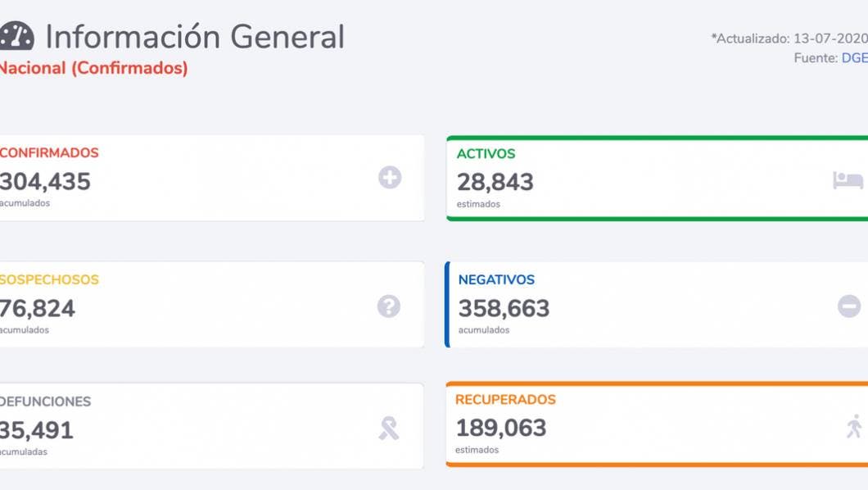The width and height of the screenshot is (868, 490).
Task: Click the dashboard gauge icon
Action: (16, 37)
